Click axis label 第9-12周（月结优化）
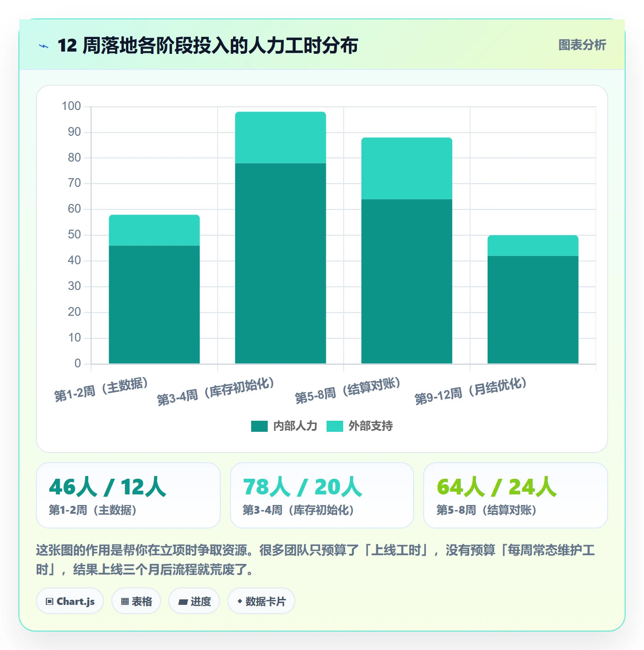 471,391
